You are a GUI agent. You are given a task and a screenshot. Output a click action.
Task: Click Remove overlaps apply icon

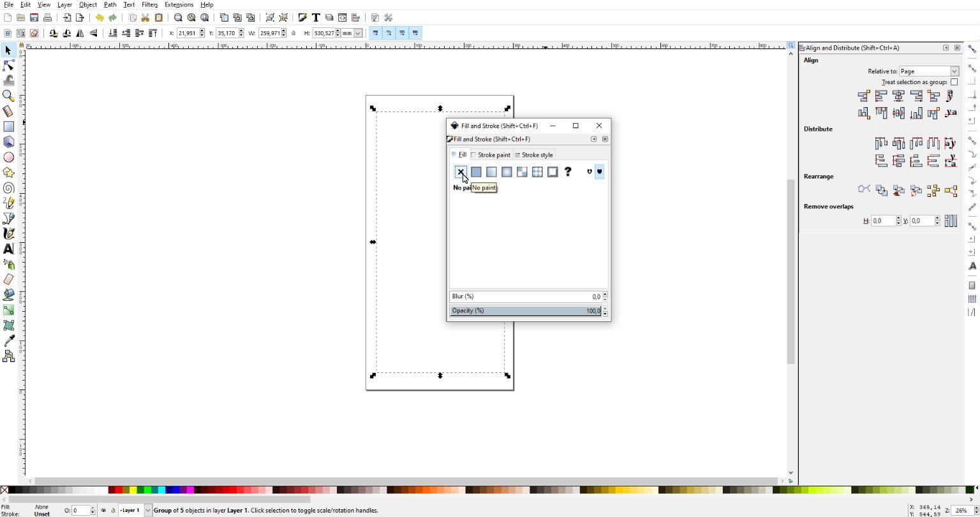[x=951, y=221]
